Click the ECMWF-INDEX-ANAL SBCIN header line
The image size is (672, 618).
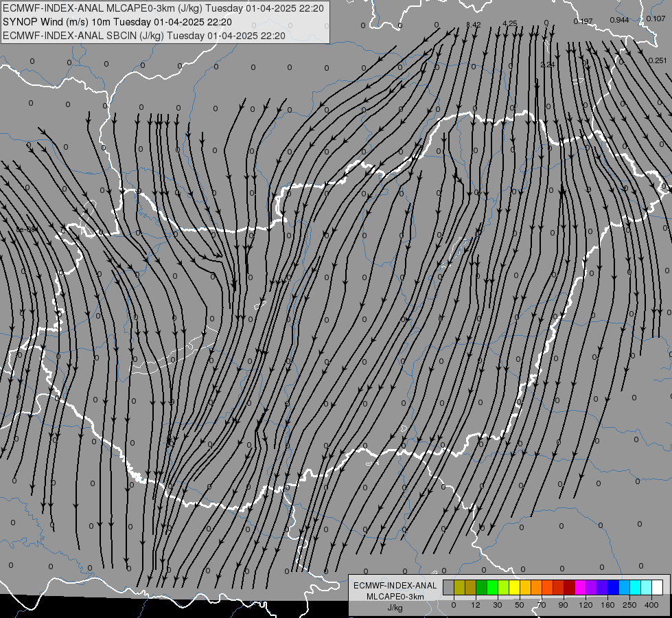click(x=144, y=36)
